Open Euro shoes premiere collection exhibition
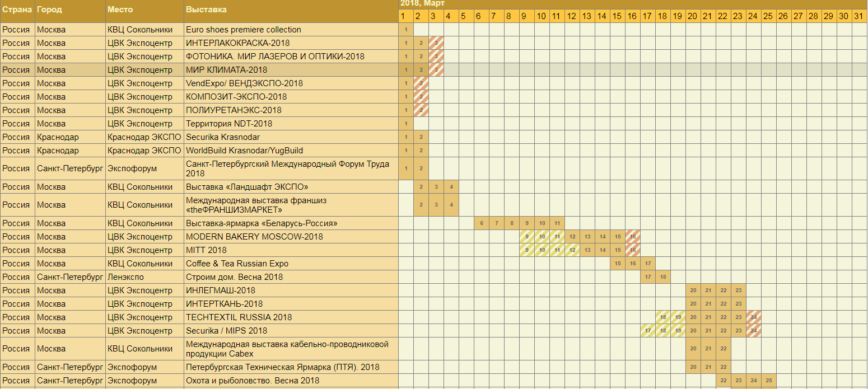The height and width of the screenshot is (389, 868). coord(243,30)
